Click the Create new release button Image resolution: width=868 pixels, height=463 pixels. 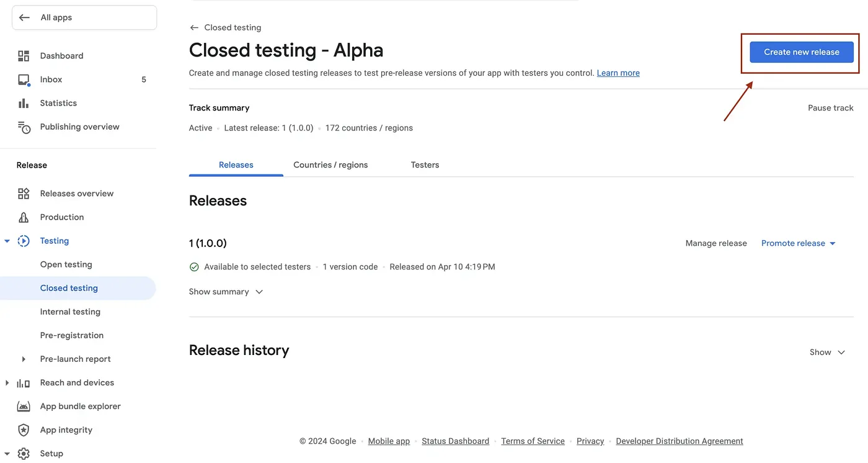click(801, 52)
